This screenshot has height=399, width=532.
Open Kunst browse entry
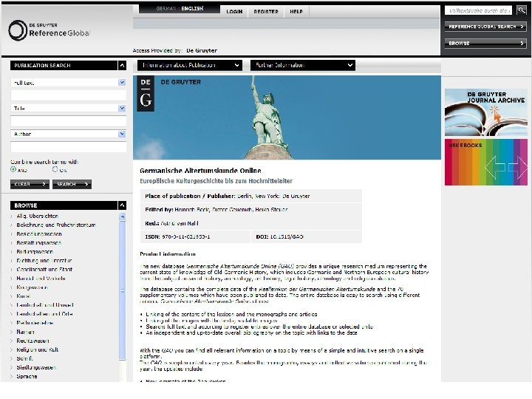point(23,296)
